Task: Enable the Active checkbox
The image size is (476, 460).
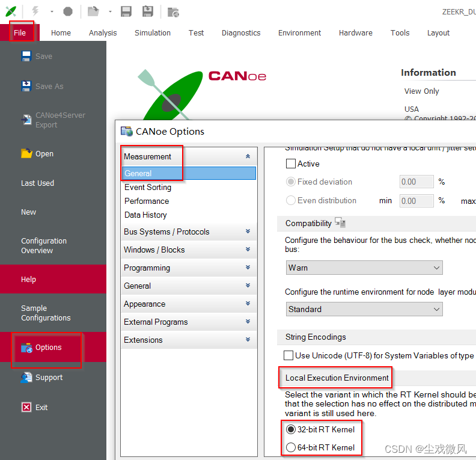Action: click(x=290, y=164)
